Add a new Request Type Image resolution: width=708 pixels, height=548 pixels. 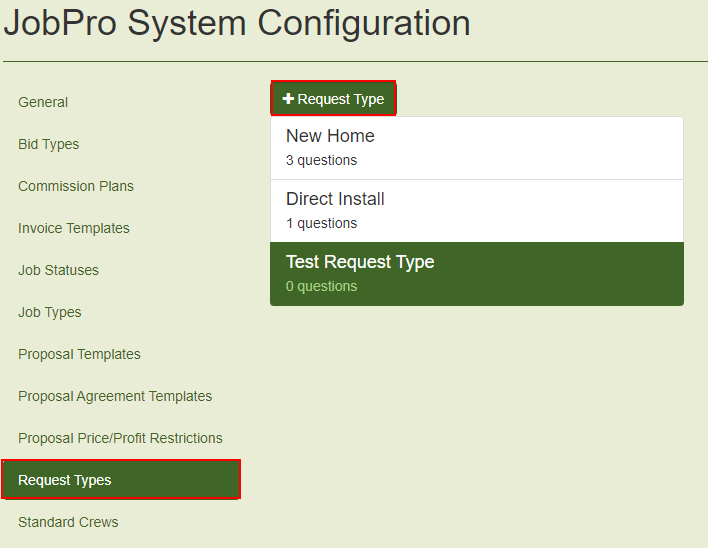coord(333,99)
